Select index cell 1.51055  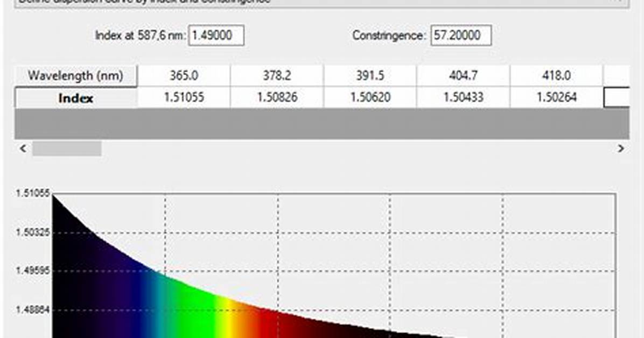tap(184, 97)
